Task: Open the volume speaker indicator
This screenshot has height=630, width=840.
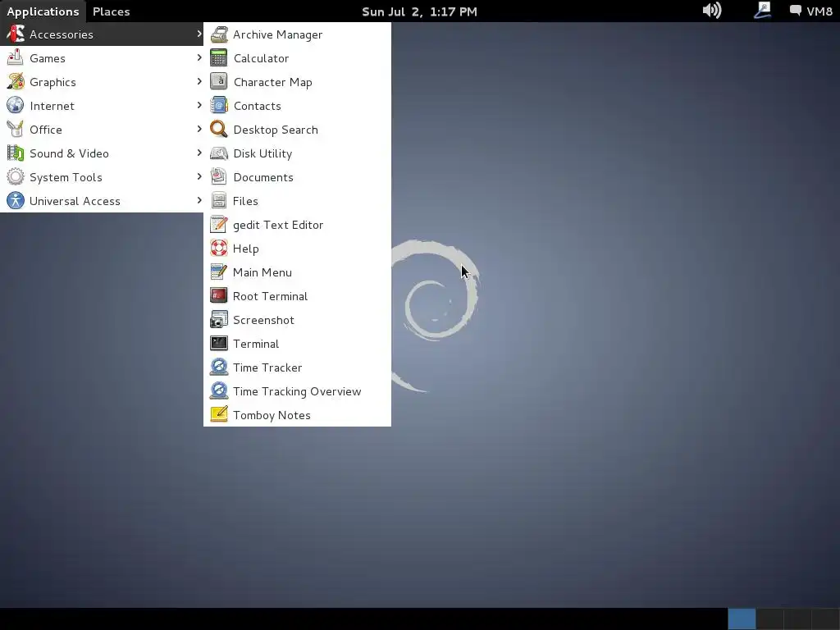Action: tap(712, 11)
